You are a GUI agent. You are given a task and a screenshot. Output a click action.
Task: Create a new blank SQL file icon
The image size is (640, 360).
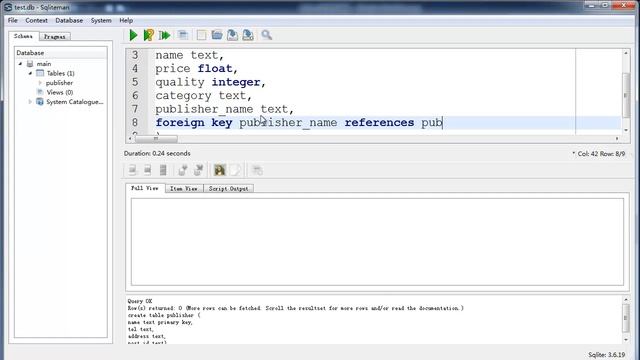coord(201,35)
